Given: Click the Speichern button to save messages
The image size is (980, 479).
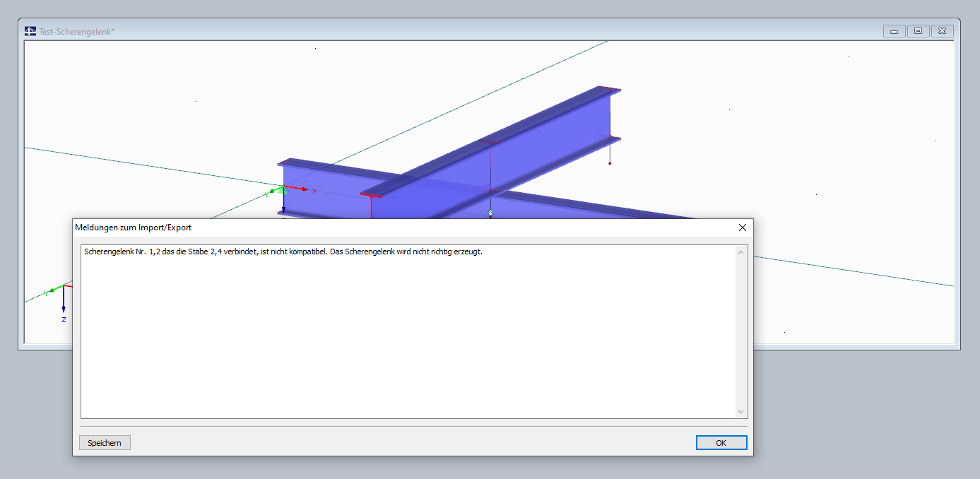Looking at the screenshot, I should pos(104,442).
